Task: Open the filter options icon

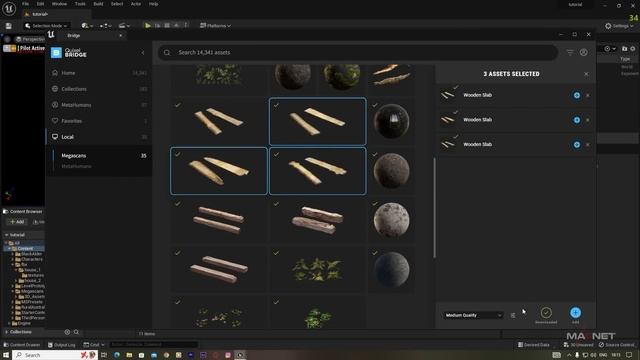Action: [x=570, y=52]
